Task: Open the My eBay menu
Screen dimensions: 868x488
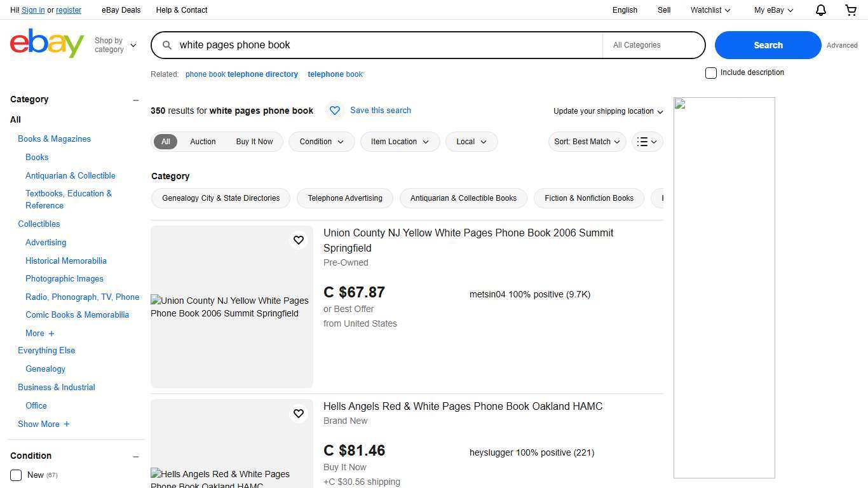Action: 773,10
